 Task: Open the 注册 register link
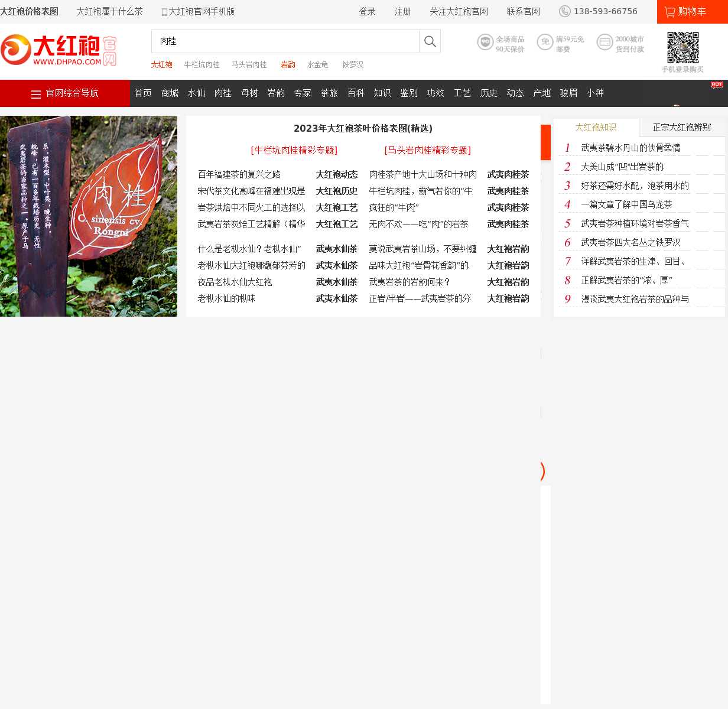402,12
